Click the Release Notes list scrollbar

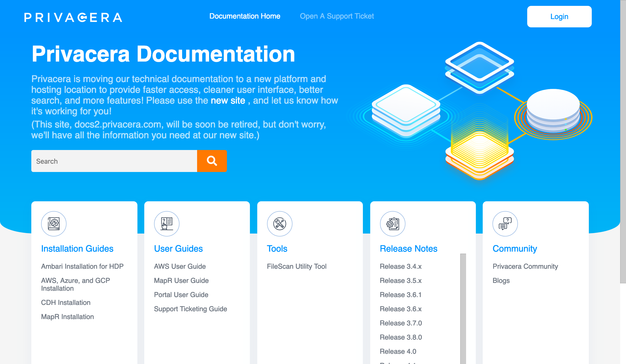(463, 309)
